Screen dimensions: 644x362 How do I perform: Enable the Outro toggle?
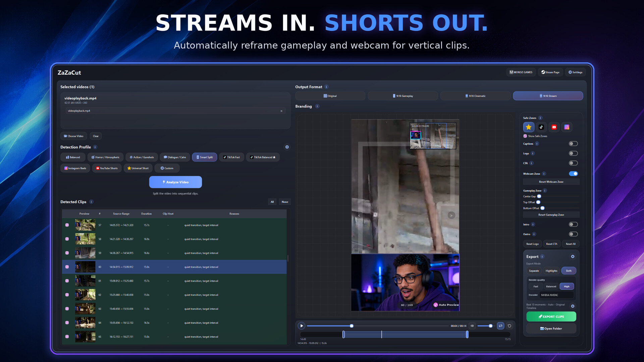pos(573,234)
